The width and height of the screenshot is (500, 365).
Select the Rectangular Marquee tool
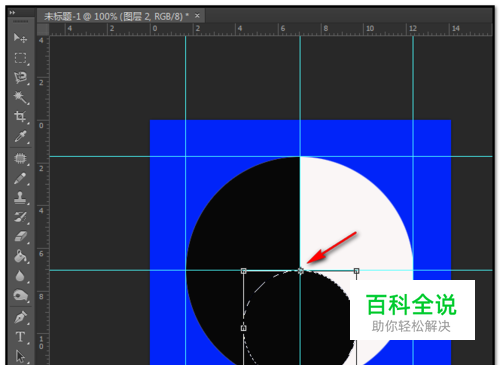pos(20,58)
